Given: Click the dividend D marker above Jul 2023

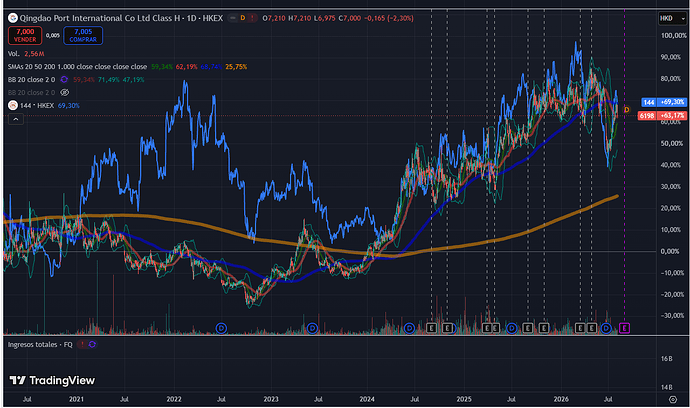Looking at the screenshot, I should pos(312,328).
